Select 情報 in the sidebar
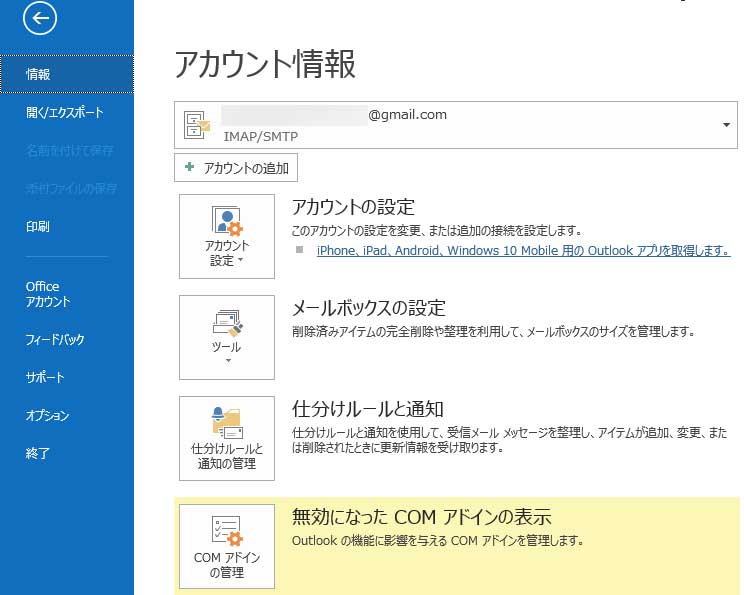Screen dimensions: 744x595 click(x=38, y=74)
